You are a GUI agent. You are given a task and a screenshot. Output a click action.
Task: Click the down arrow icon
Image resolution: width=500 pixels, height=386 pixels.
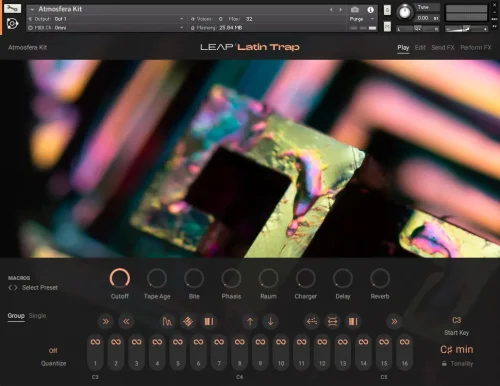pos(271,321)
